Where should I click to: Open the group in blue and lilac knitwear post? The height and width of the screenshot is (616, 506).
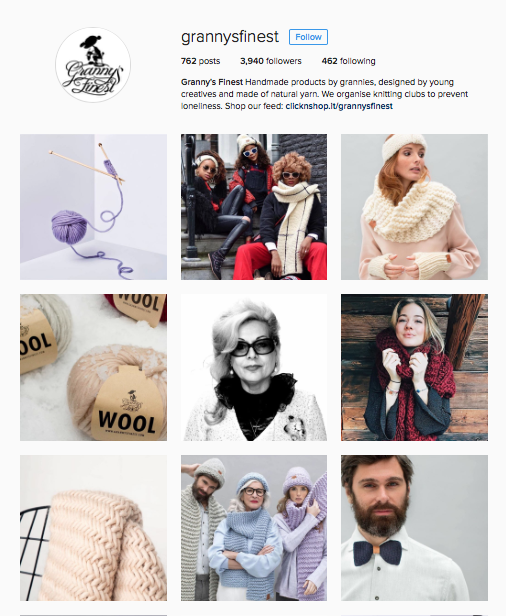254,528
